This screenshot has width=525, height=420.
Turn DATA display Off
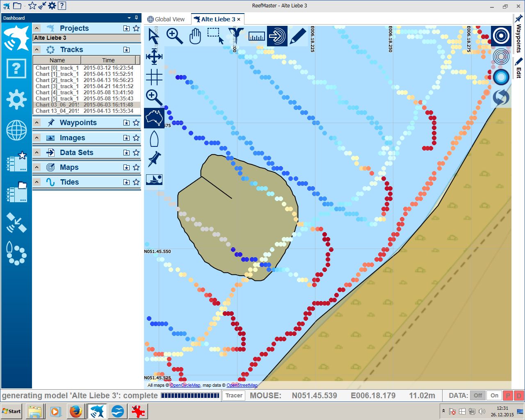(x=478, y=395)
